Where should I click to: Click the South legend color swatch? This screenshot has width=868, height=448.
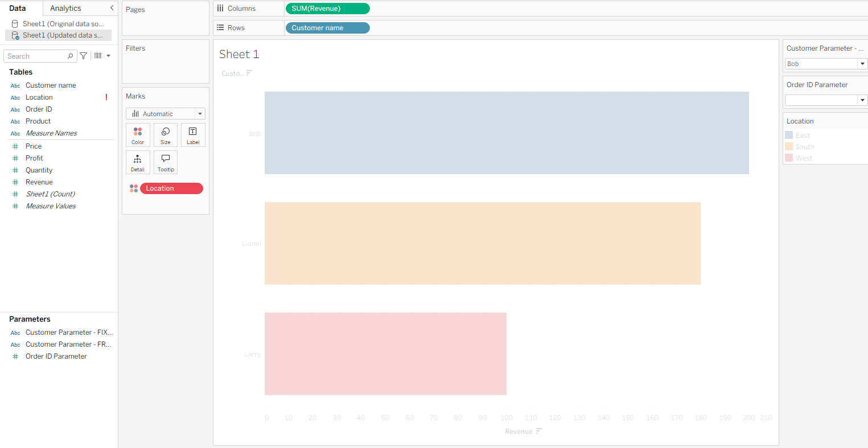789,147
